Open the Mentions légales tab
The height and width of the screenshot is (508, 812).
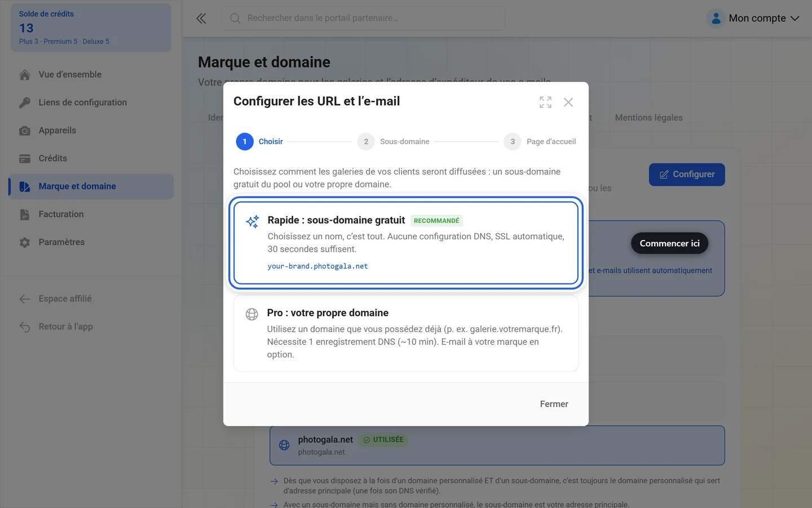coord(648,117)
